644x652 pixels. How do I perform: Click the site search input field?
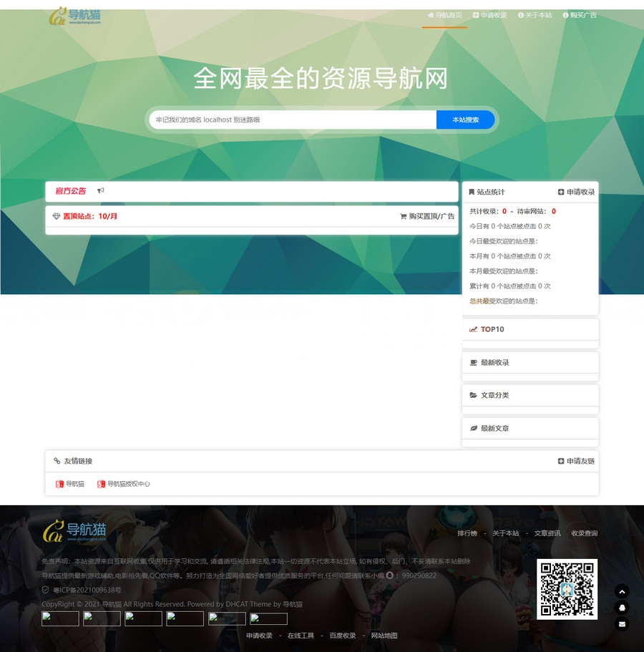(x=293, y=120)
